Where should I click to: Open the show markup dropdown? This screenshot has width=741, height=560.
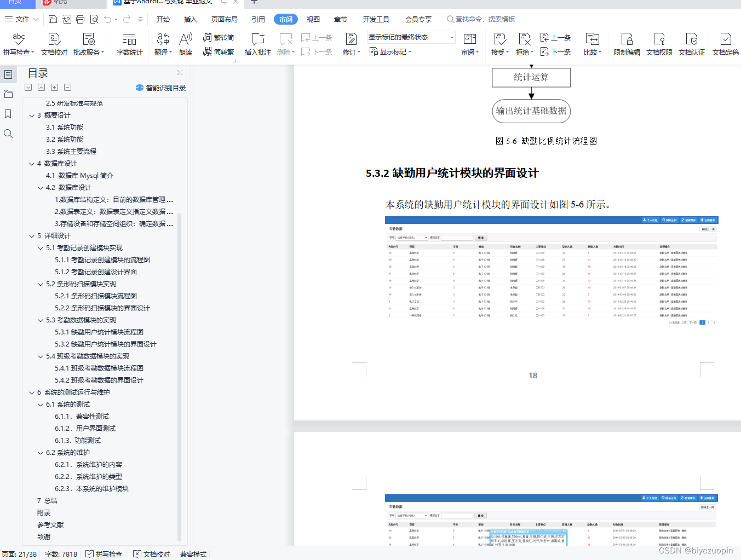tap(390, 52)
